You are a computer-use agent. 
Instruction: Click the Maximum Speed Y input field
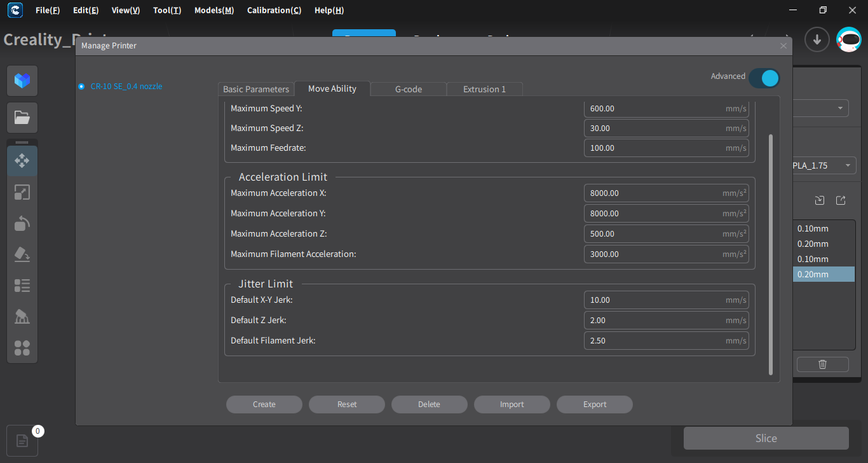pos(667,109)
